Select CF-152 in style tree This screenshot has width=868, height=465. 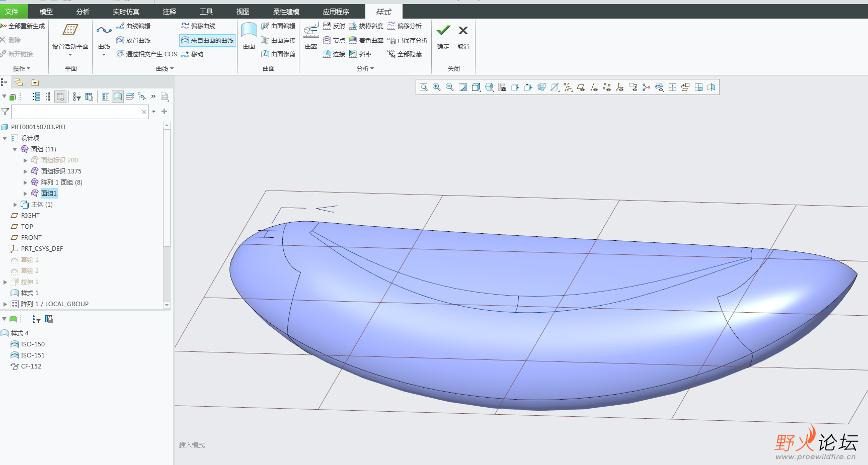(x=26, y=366)
